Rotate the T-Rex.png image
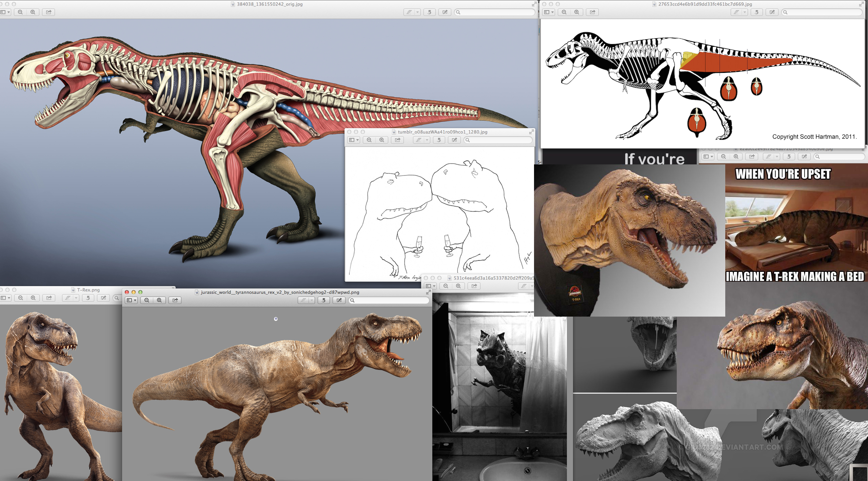 pos(88,298)
